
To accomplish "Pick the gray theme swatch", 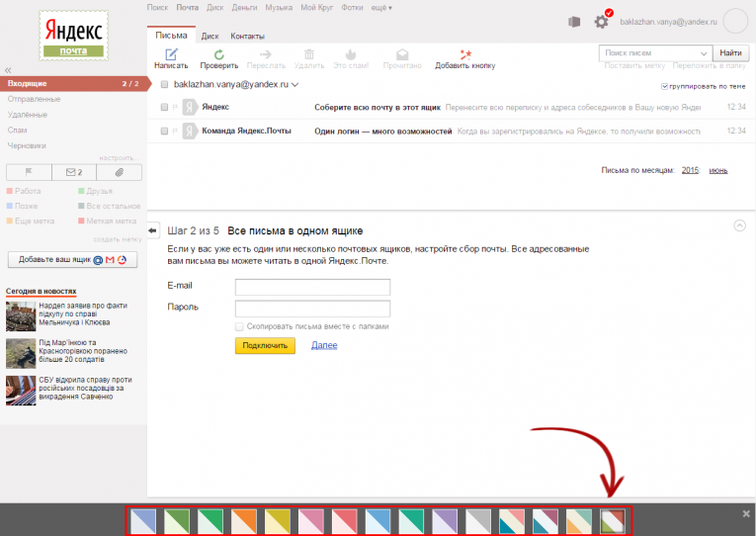I will (x=478, y=521).
